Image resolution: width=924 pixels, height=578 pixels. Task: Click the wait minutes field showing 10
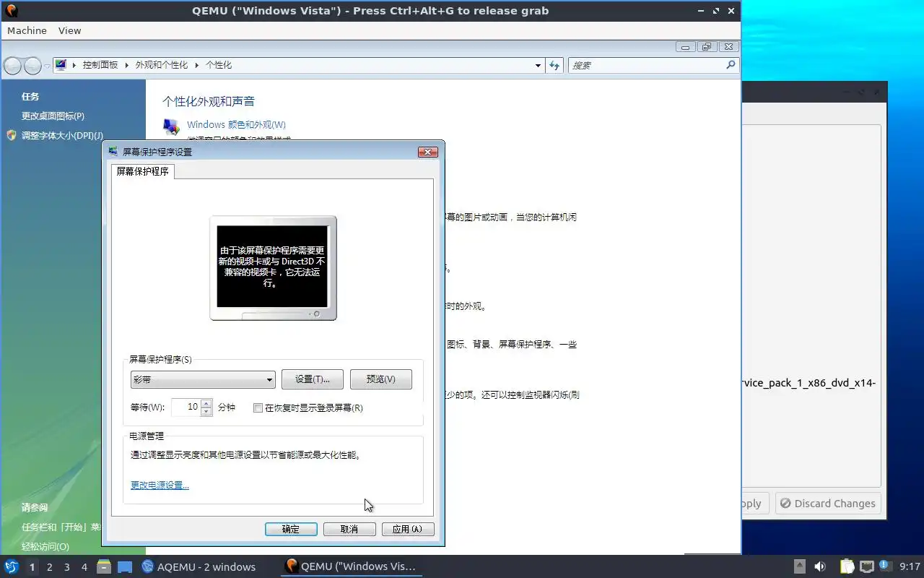(186, 407)
